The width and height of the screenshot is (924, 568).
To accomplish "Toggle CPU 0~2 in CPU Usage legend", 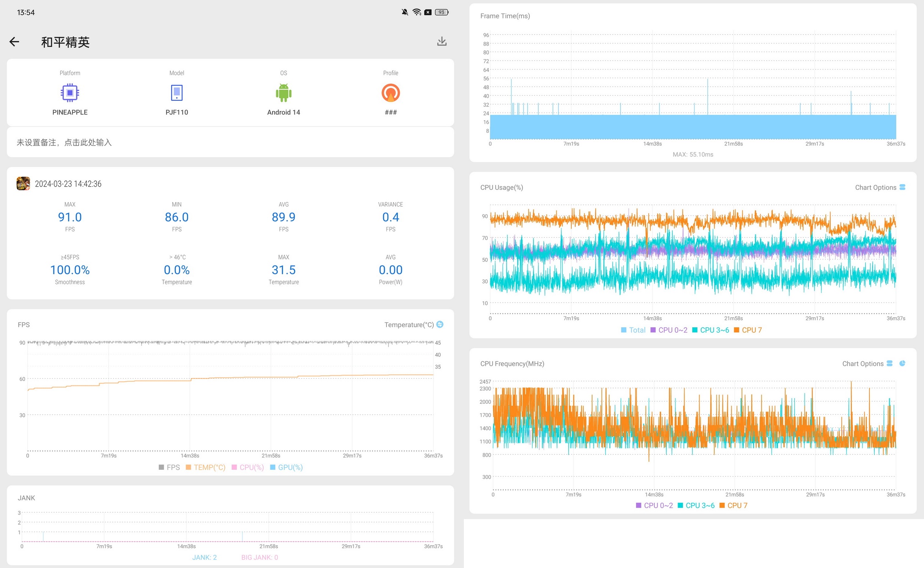I will click(x=669, y=330).
